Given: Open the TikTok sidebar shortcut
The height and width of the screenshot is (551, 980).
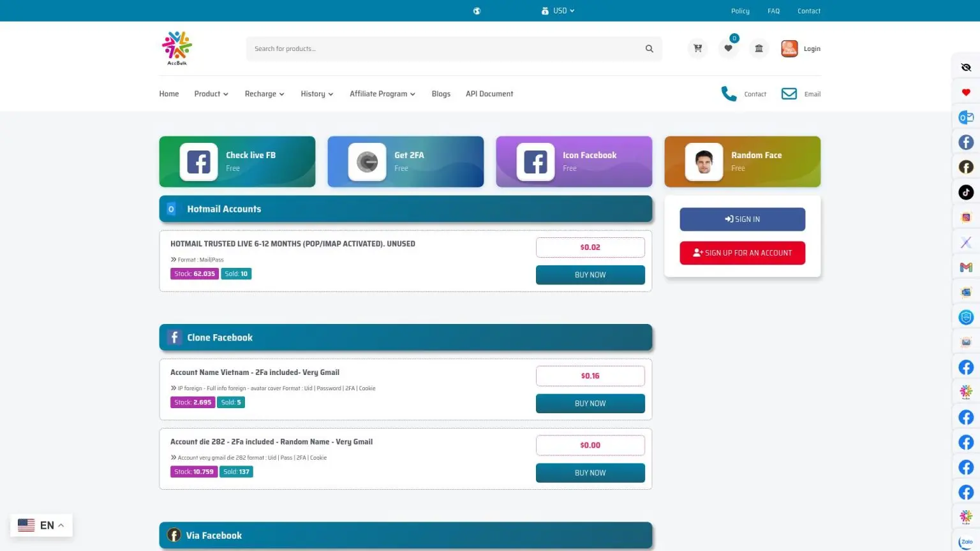Looking at the screenshot, I should (x=966, y=192).
